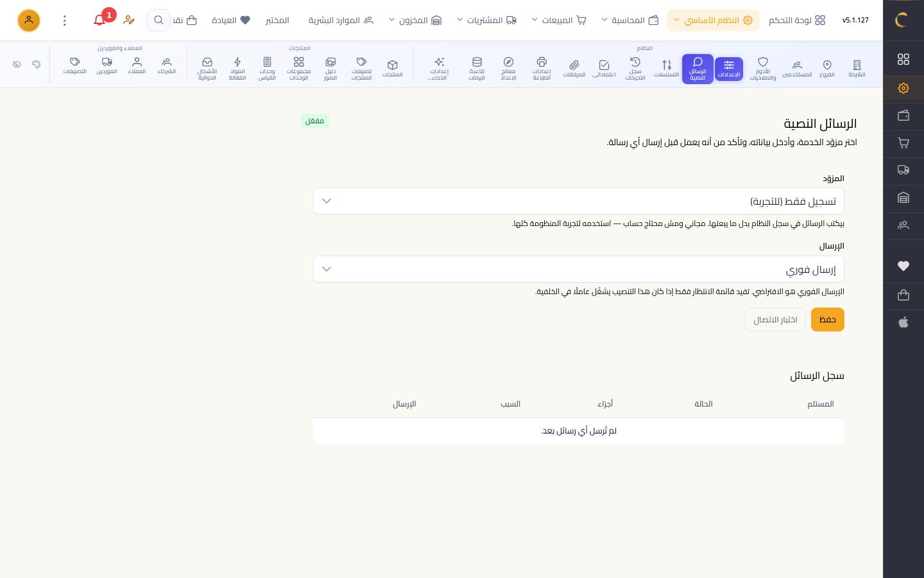Select الإعدادات settings toolbar button
The width and height of the screenshot is (924, 578).
click(x=729, y=69)
